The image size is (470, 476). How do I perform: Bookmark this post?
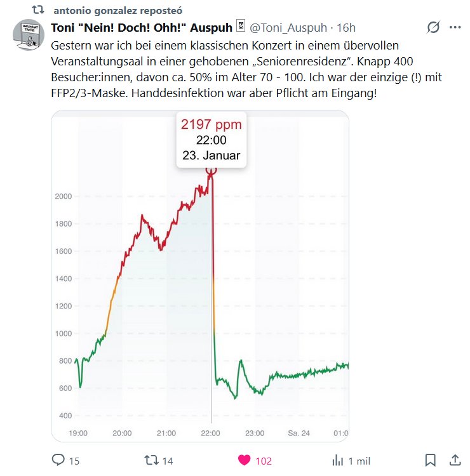click(430, 460)
